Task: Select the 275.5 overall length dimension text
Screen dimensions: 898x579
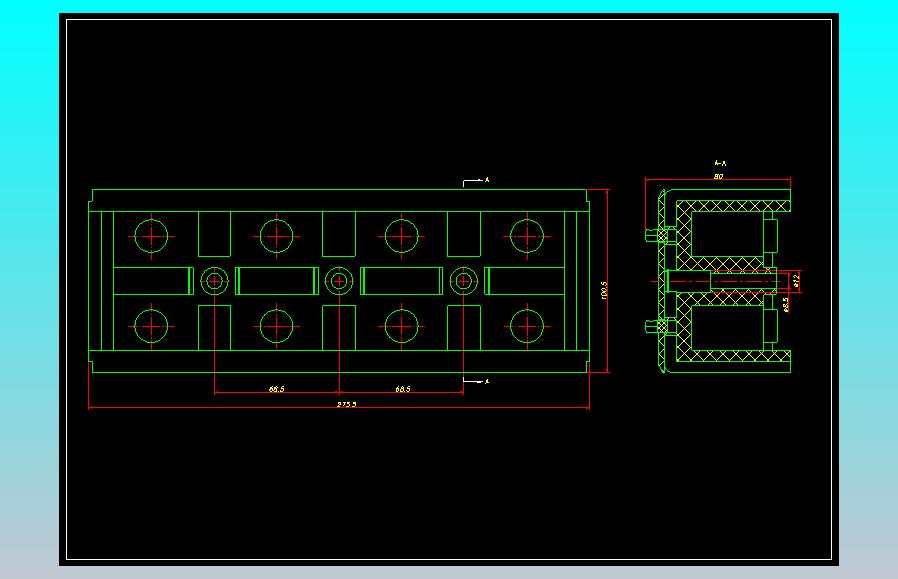Action: (x=346, y=404)
